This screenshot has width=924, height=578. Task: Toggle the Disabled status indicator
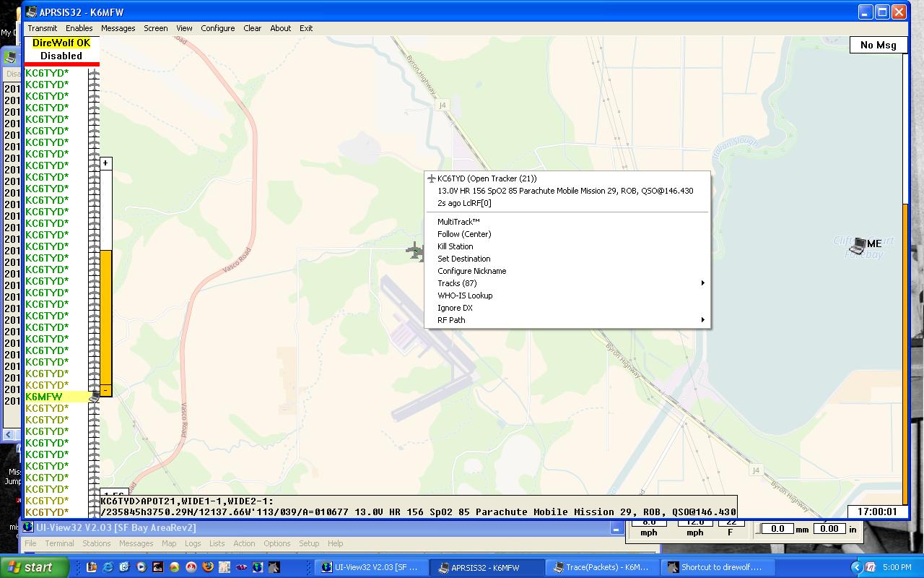click(61, 56)
